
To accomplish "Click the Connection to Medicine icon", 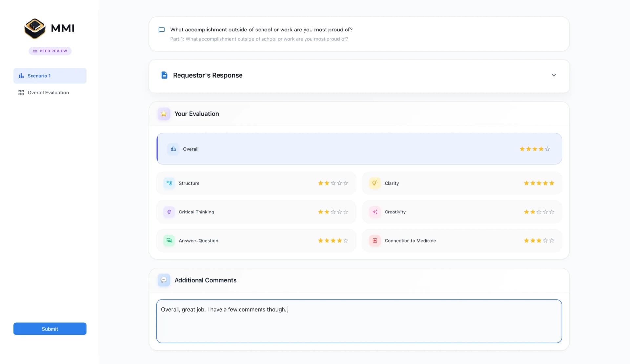I will (375, 240).
